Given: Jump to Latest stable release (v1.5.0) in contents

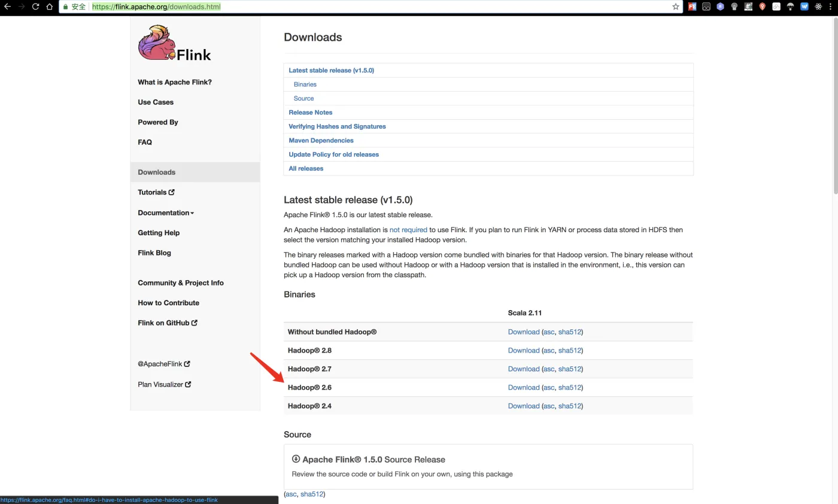Looking at the screenshot, I should (x=331, y=70).
